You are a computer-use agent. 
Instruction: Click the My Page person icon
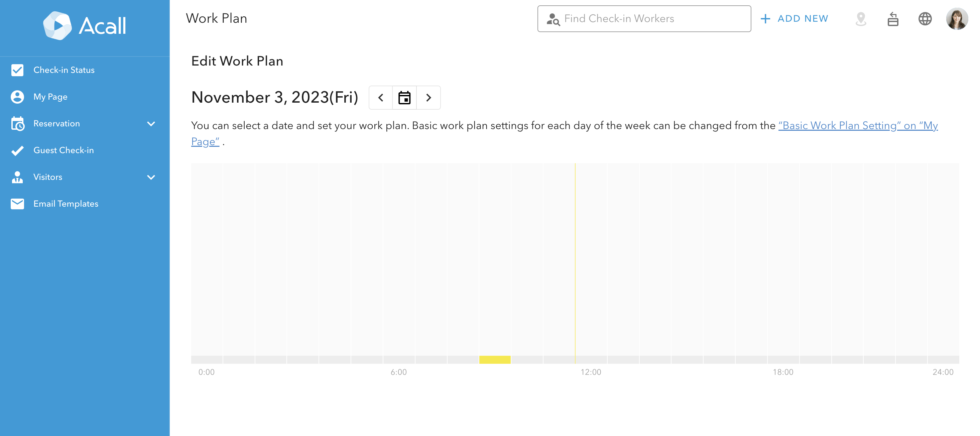pyautogui.click(x=17, y=97)
